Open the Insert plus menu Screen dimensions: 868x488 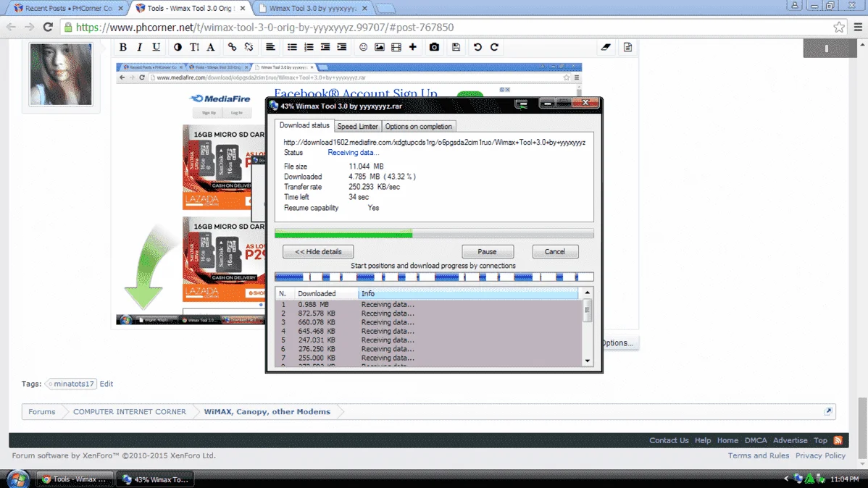pos(413,47)
